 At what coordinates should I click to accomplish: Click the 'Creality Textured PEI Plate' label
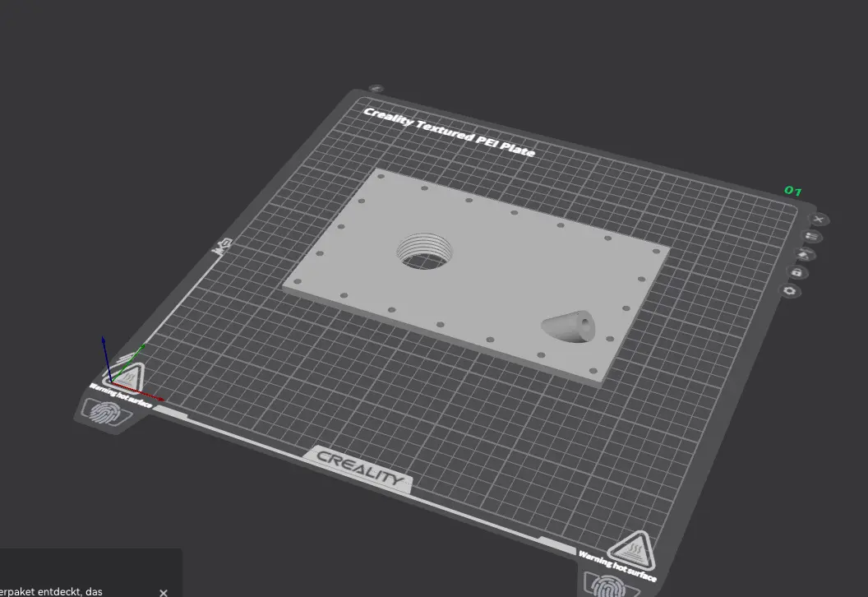click(449, 132)
